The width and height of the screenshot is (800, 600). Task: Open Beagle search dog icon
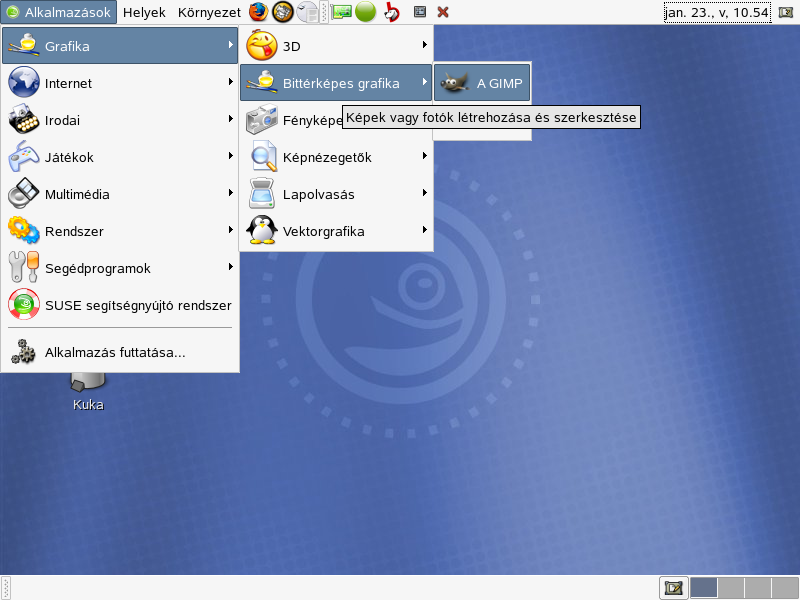click(392, 12)
